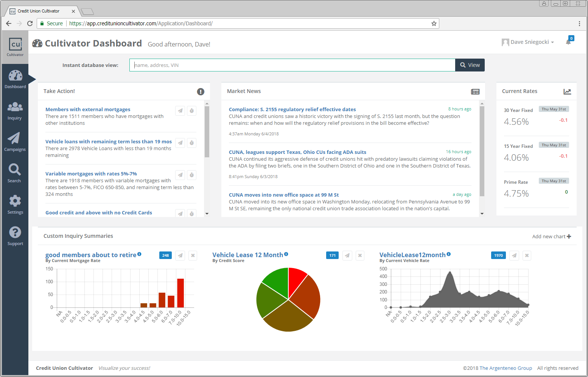Click the Market News list icon
This screenshot has width=588, height=377.
point(475,92)
